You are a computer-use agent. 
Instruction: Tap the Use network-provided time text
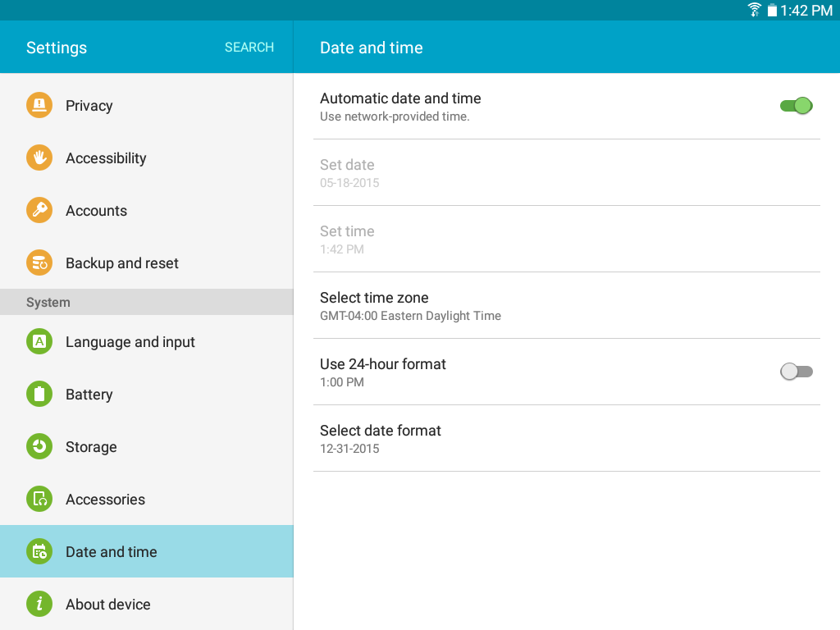click(x=395, y=116)
